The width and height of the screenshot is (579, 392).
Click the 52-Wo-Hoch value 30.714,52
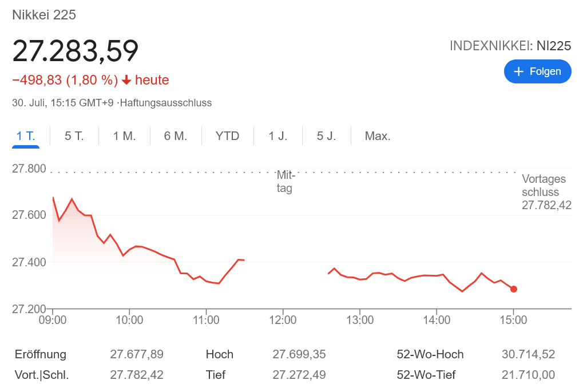tap(528, 354)
